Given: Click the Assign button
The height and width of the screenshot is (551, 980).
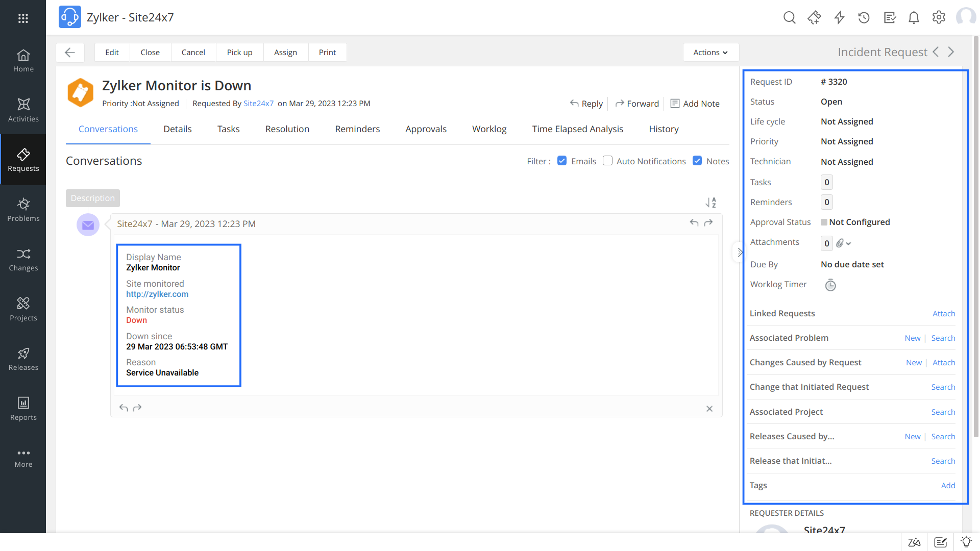Looking at the screenshot, I should point(285,52).
